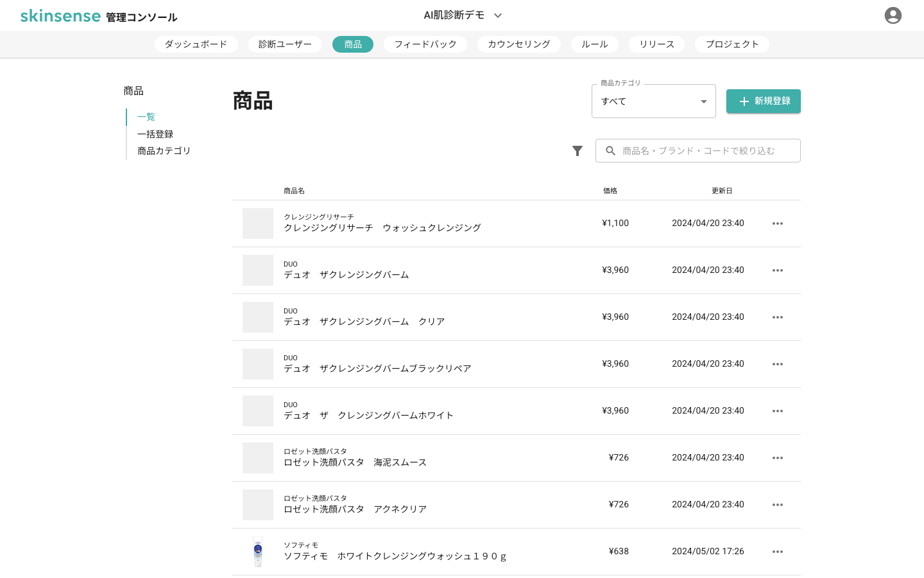Open more options for 海泥スムース row

click(778, 458)
